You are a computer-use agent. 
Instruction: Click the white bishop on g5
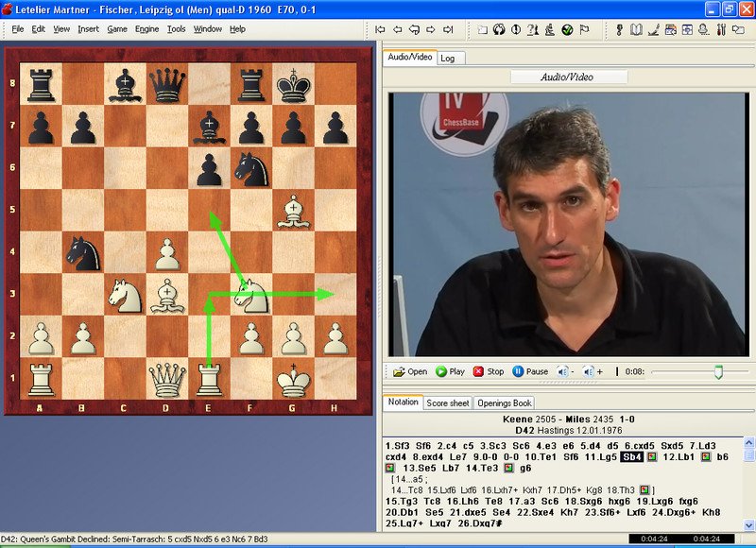[x=294, y=210]
